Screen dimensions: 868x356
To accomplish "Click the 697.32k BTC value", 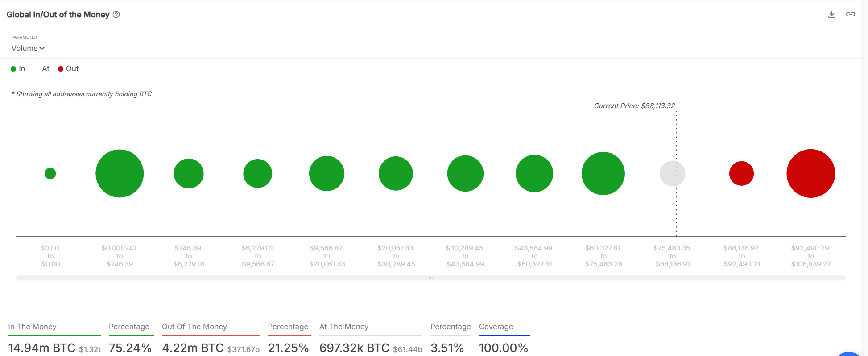I will (355, 348).
